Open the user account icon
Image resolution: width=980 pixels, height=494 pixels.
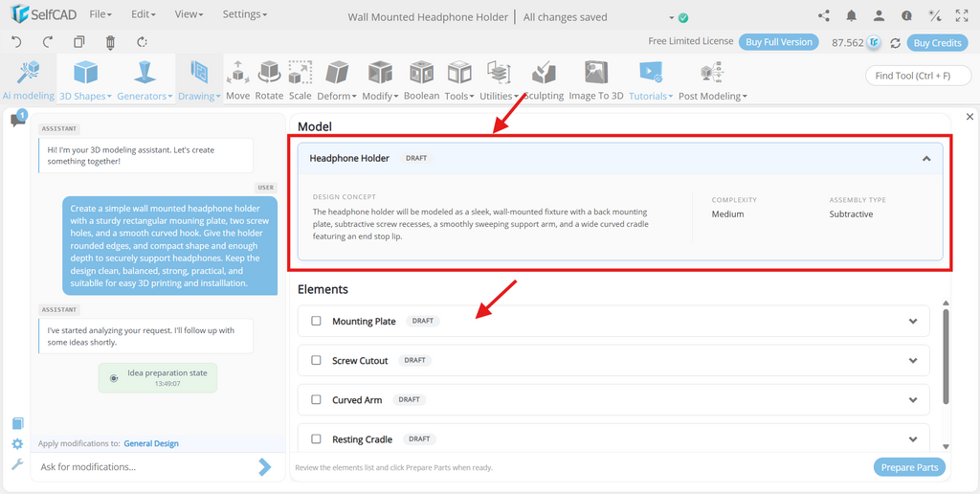(x=879, y=16)
